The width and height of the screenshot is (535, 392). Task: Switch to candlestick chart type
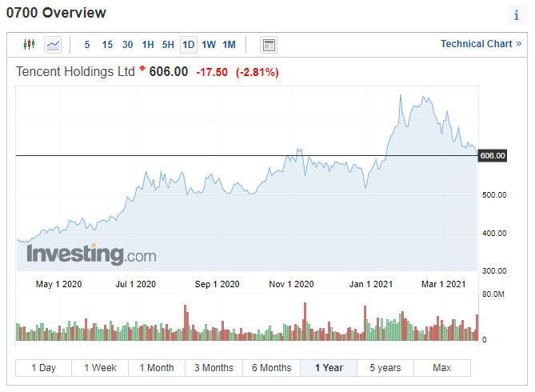tap(30, 44)
